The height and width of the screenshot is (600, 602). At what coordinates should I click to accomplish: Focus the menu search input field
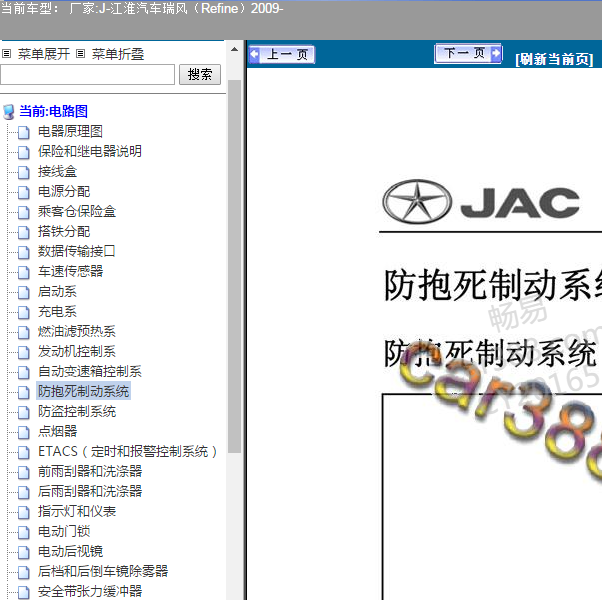tap(88, 74)
